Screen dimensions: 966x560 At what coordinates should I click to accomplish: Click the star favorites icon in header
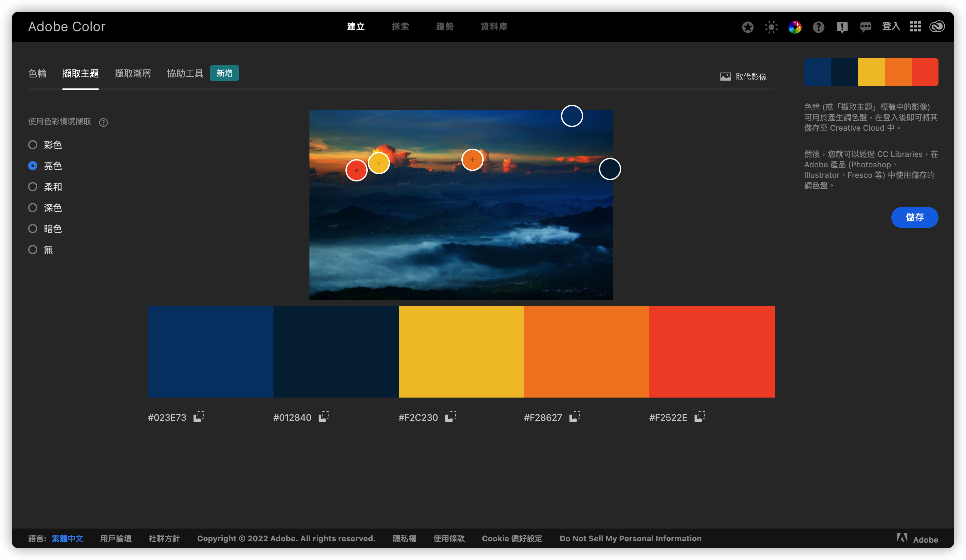coord(748,27)
